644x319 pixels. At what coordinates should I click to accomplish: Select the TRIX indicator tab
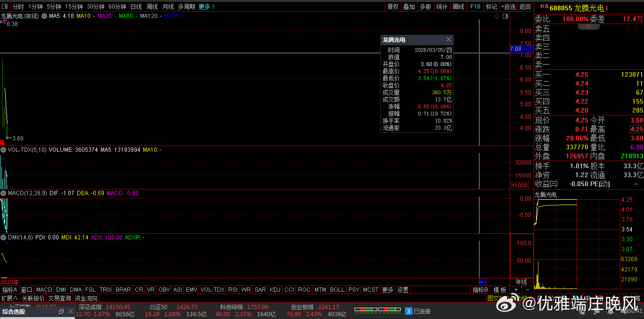(x=106, y=290)
